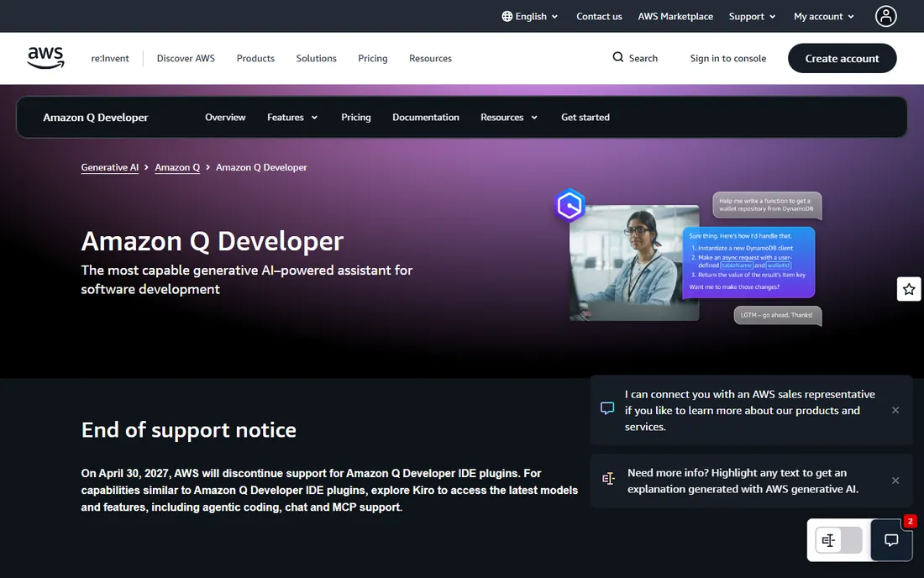Open the Products menu

coord(255,58)
